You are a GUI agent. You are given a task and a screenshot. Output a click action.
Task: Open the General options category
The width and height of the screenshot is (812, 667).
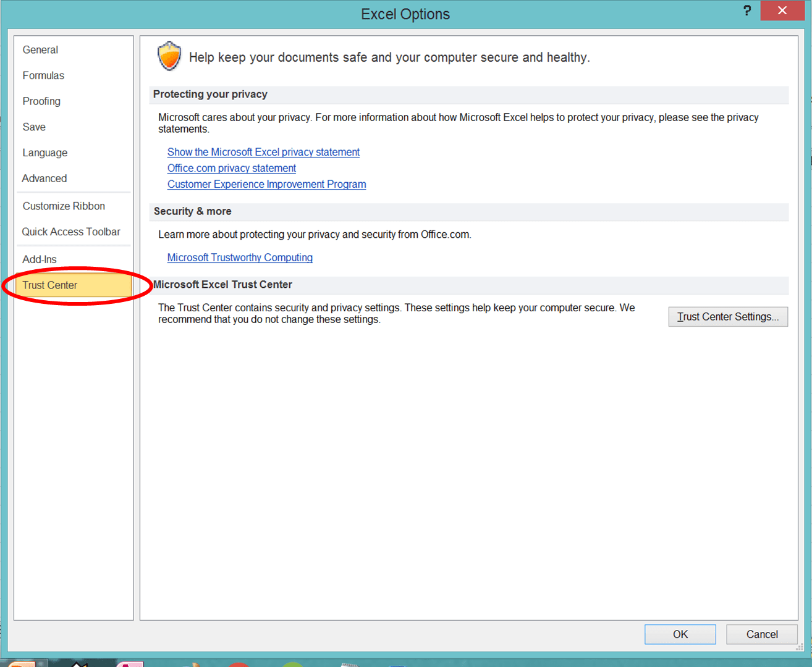[73, 50]
